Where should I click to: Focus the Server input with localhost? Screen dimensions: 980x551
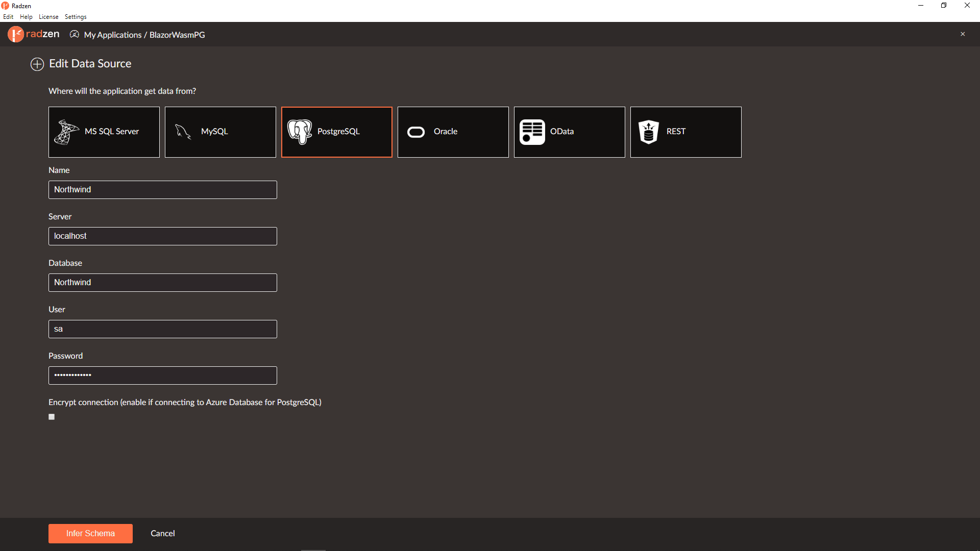pyautogui.click(x=163, y=236)
